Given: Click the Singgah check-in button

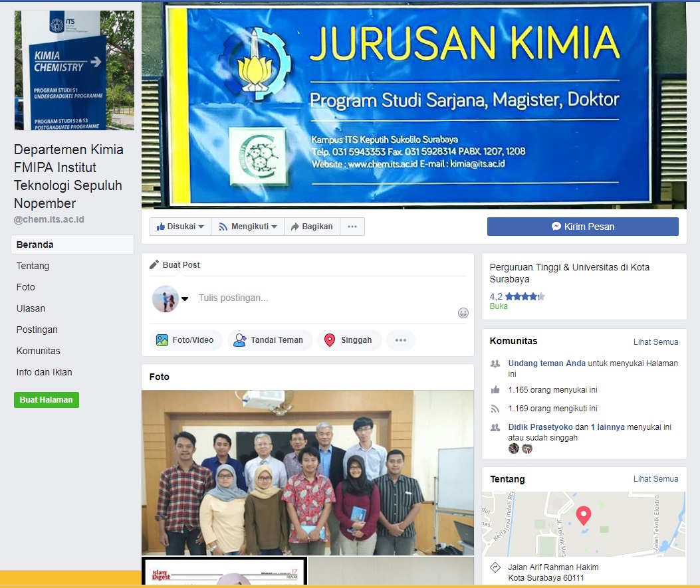Looking at the screenshot, I should pos(348,340).
